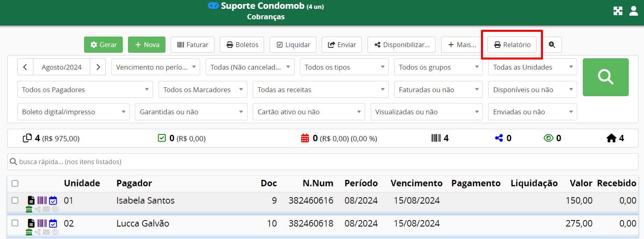Click the green eye summary icon
Image resolution: width=644 pixels, height=239 pixels.
pyautogui.click(x=548, y=138)
